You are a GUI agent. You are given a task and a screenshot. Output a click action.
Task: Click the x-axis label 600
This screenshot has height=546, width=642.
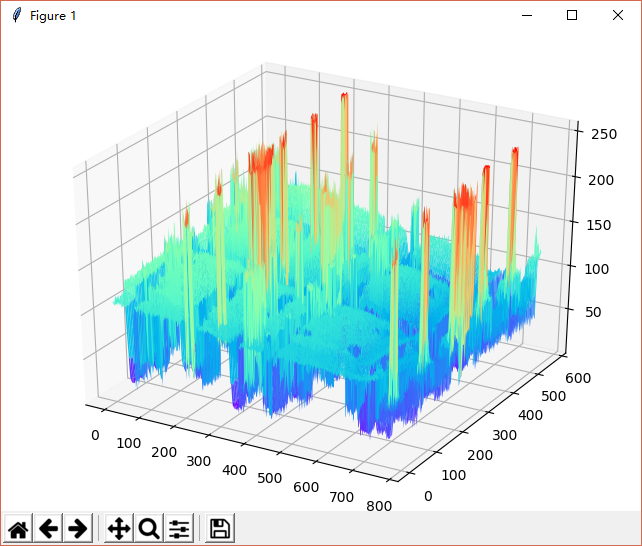pyautogui.click(x=306, y=487)
